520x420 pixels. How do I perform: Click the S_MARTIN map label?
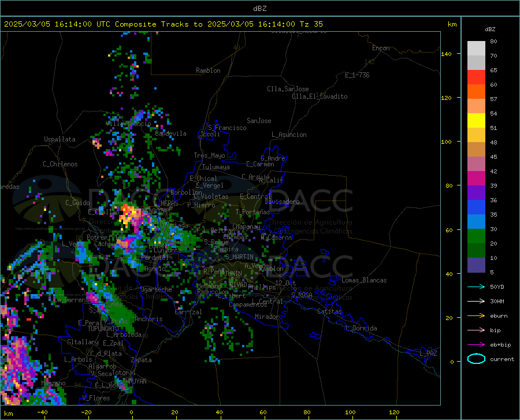239,257
